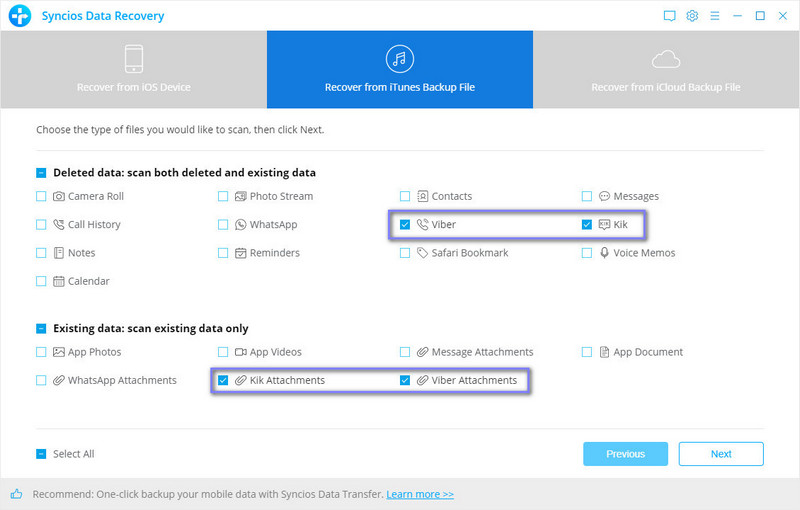The width and height of the screenshot is (800, 510).
Task: Open the Learn more link
Action: tap(420, 494)
